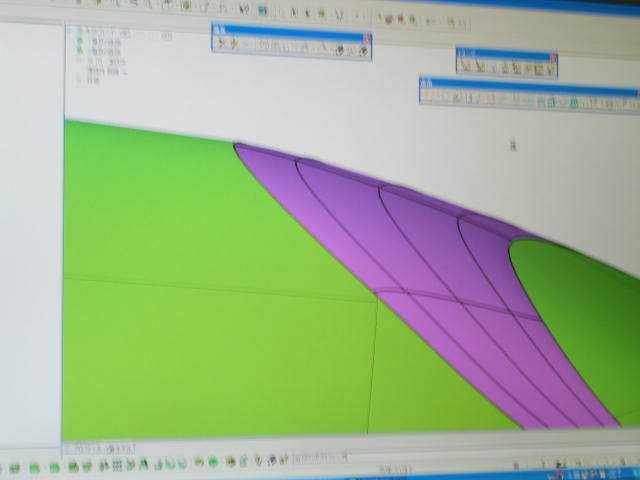The image size is (640, 480).
Task: Click the grid-pattern icon in bottom toolbar
Action: coord(117,464)
